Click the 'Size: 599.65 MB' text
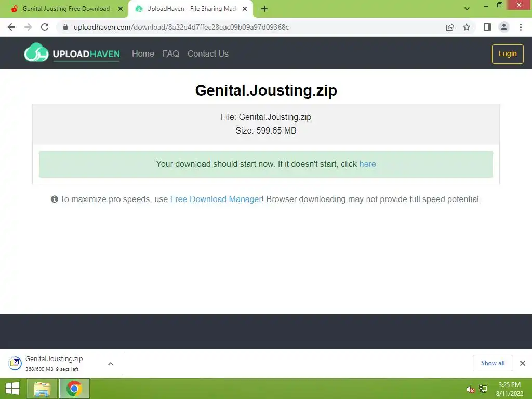Screen dimensions: 532x399 click(x=266, y=130)
